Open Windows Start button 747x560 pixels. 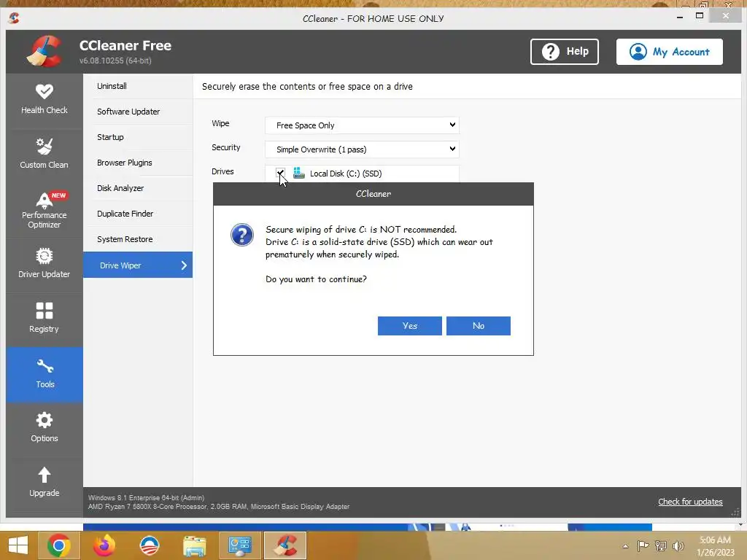click(18, 545)
